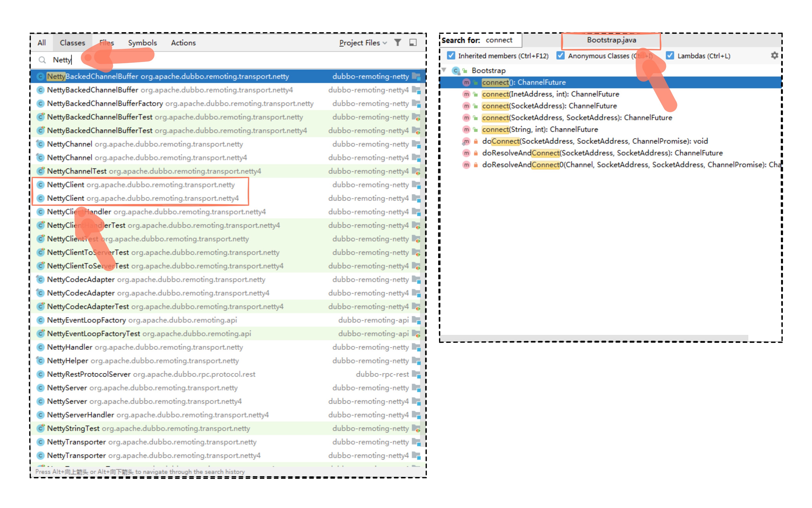Collapse the Bootstrap tree node
Screen dimensions: 812x508
click(x=444, y=70)
